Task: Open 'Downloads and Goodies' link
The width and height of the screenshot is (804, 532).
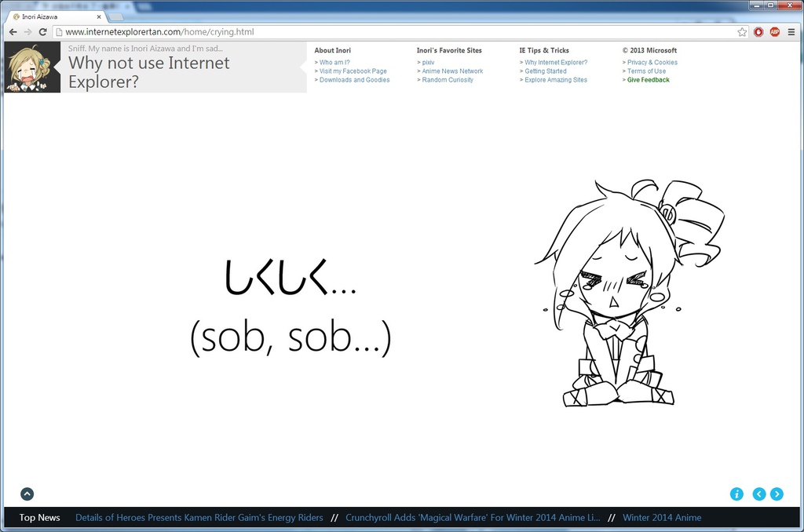Action: [354, 80]
